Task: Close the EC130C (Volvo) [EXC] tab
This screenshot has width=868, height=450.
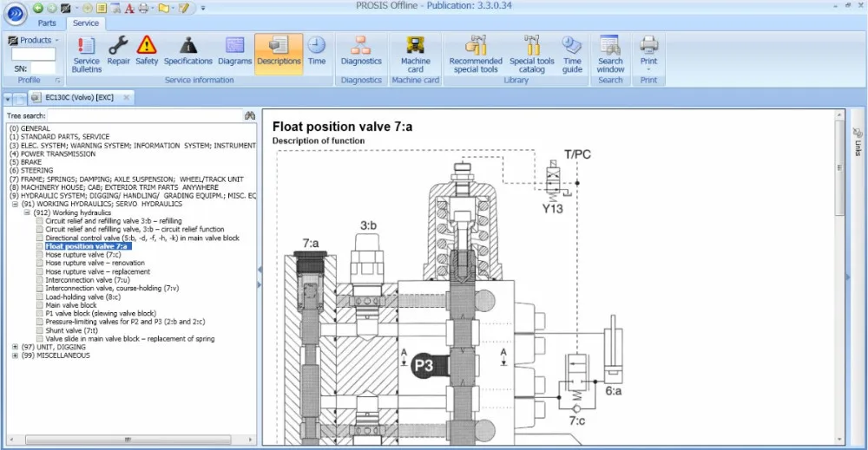Action: click(x=126, y=97)
